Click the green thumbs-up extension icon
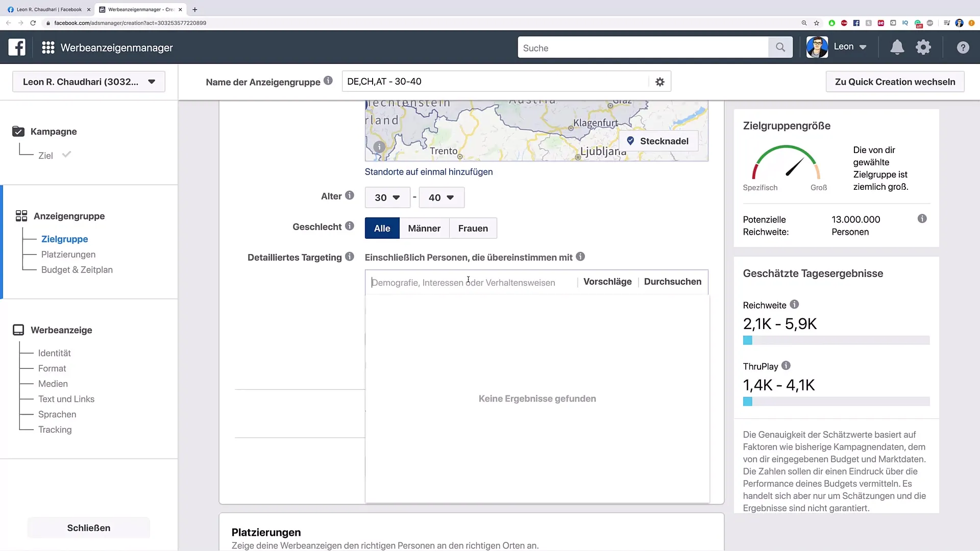980x551 pixels. 831,23
